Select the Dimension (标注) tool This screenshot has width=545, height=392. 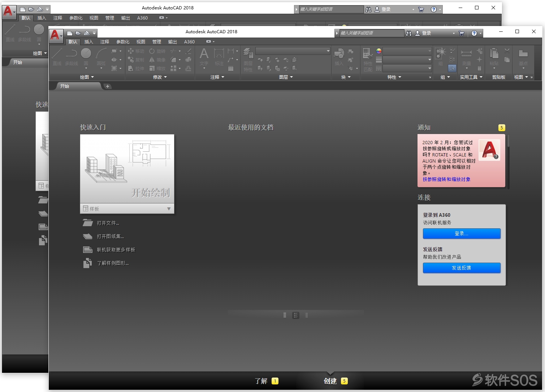tap(219, 57)
